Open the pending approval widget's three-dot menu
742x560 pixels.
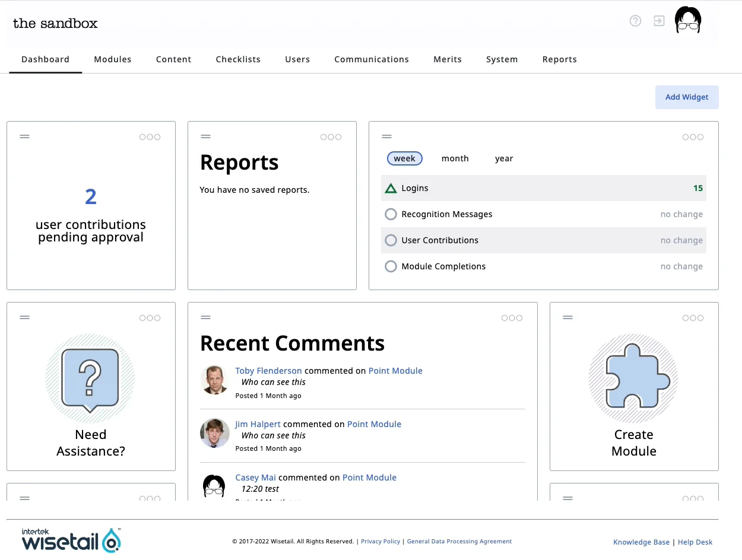150,137
